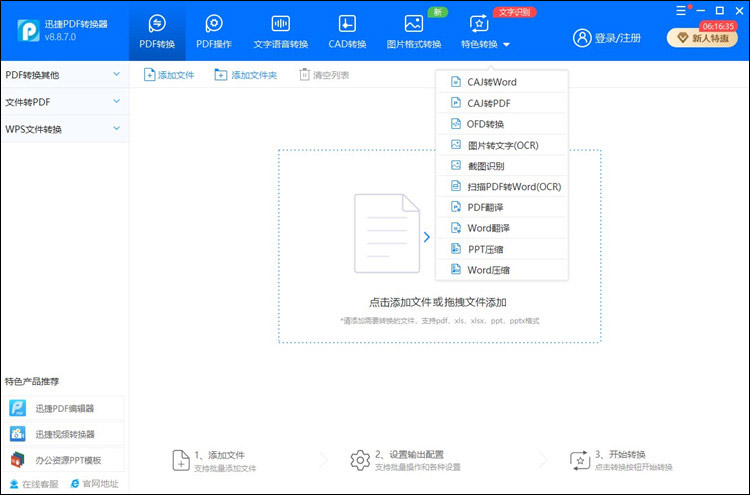750x495 pixels.
Task: Click the 新人特惠 offer button
Action: click(x=702, y=38)
